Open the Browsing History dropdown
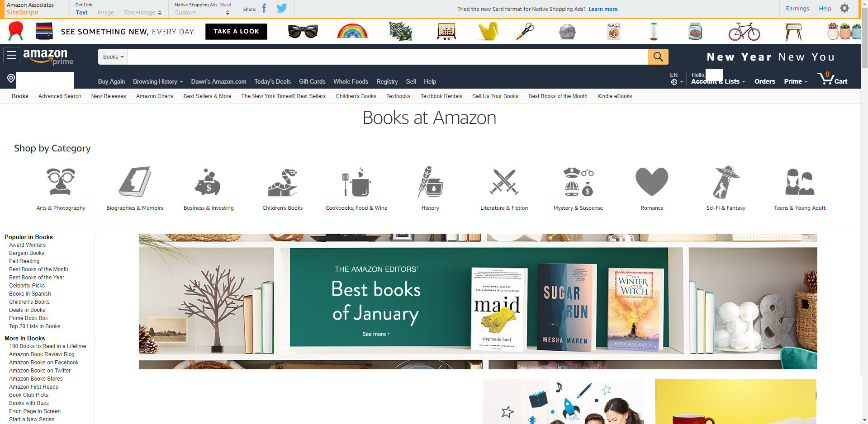This screenshot has height=424, width=868. coord(158,82)
